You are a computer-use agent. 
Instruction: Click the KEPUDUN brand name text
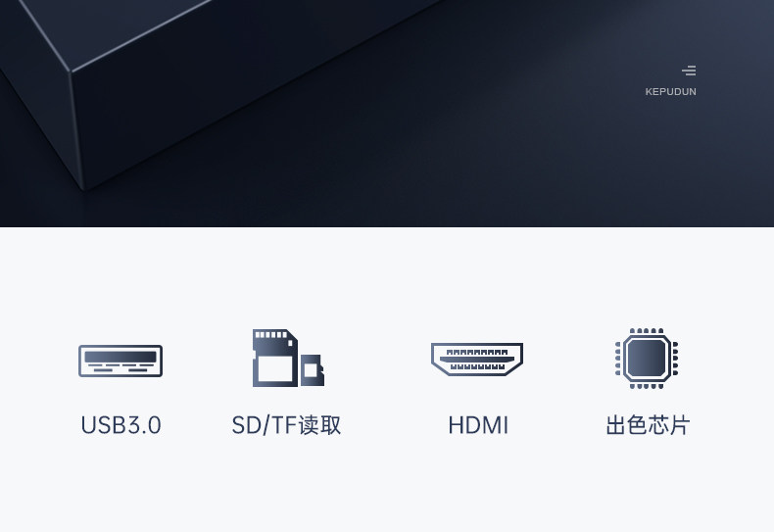[671, 92]
